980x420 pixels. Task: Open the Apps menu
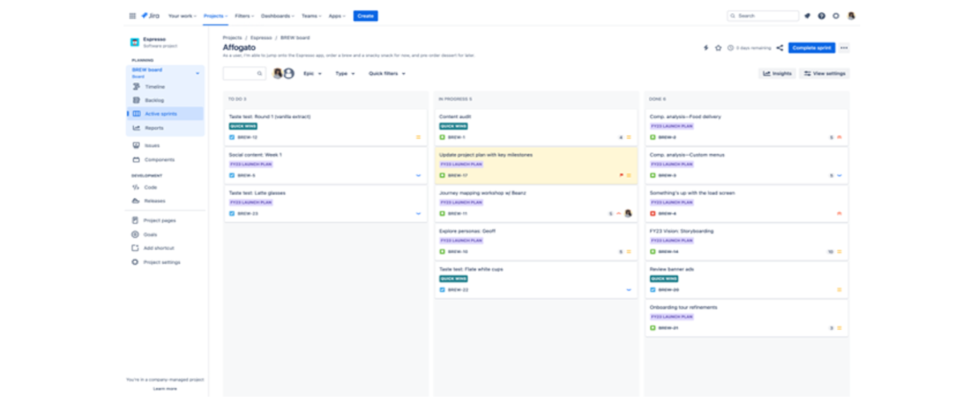337,16
